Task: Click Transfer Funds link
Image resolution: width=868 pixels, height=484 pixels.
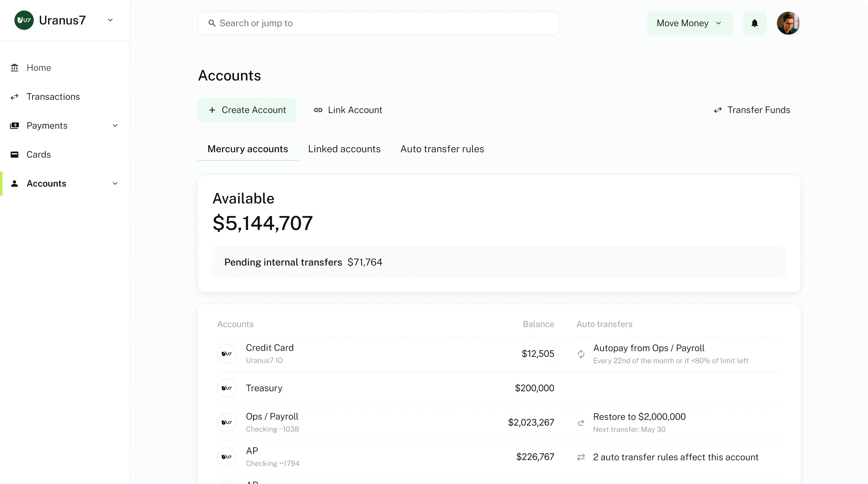Action: (x=752, y=110)
